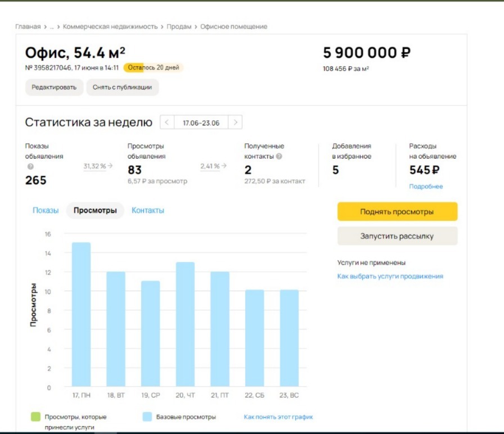This screenshot has height=434, width=504.
Task: Click the Monday 17 bar in the chart
Action: coord(81,315)
